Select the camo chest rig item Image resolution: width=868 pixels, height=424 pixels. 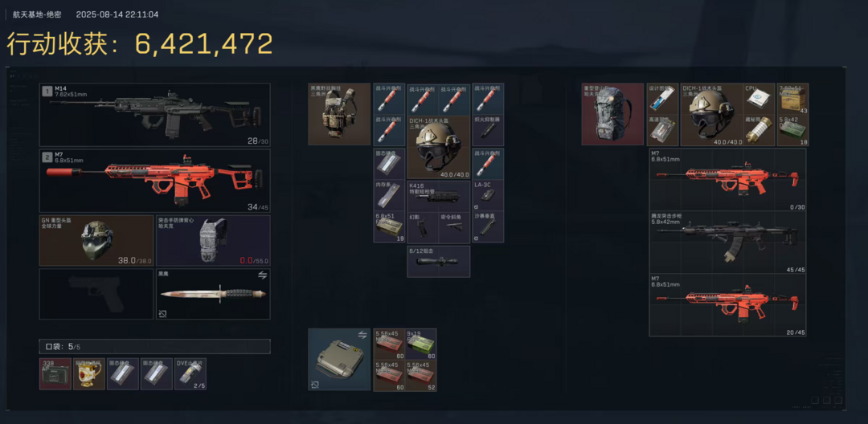click(x=339, y=114)
